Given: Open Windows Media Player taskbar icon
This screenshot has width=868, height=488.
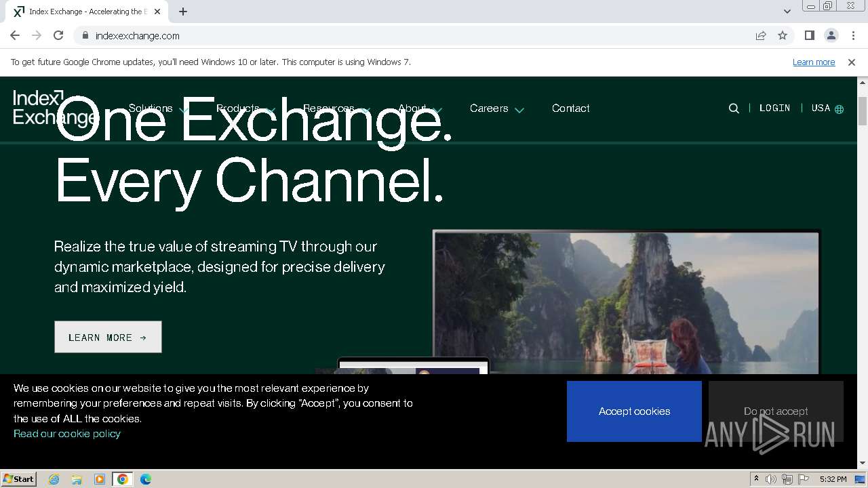Looking at the screenshot, I should 100,479.
